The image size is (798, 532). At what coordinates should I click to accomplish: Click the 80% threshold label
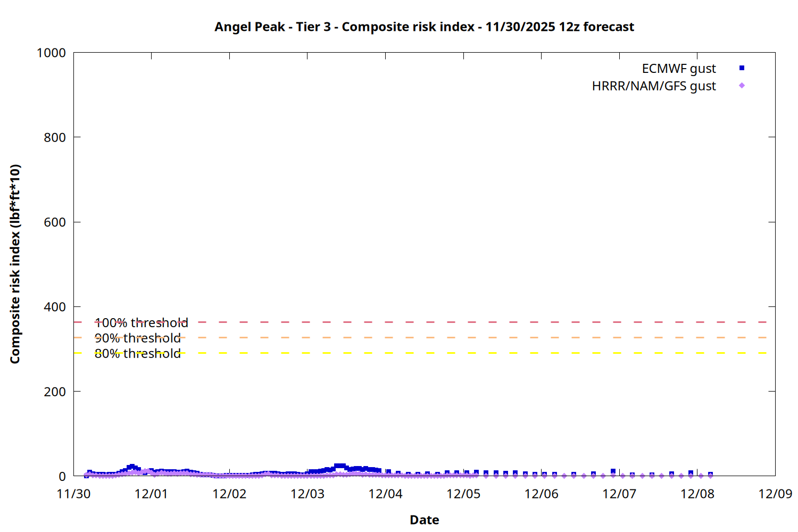pyautogui.click(x=137, y=354)
